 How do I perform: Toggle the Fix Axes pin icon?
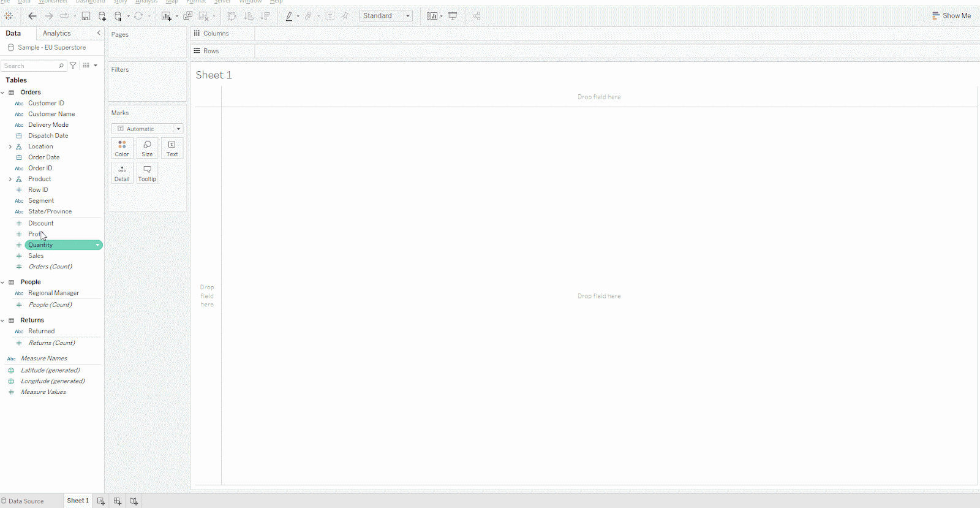point(345,16)
